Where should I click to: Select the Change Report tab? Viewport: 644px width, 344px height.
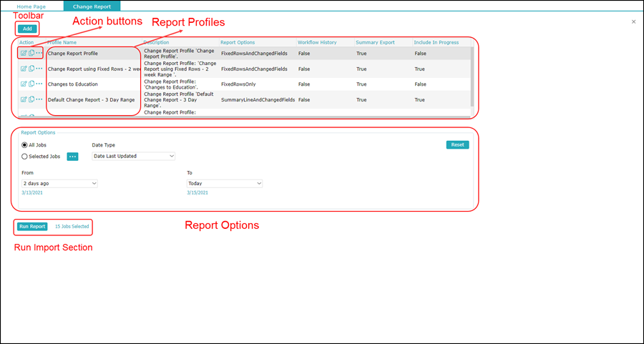92,6
